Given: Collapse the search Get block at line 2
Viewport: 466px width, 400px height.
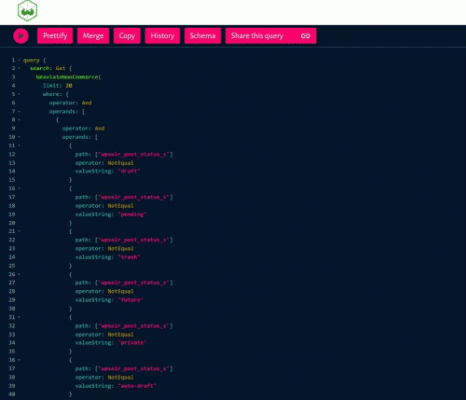Looking at the screenshot, I should (19, 68).
